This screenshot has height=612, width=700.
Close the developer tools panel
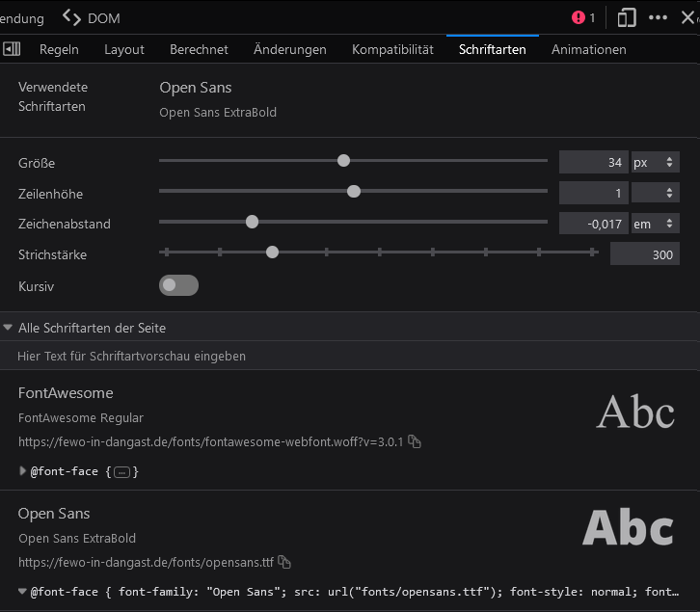687,17
